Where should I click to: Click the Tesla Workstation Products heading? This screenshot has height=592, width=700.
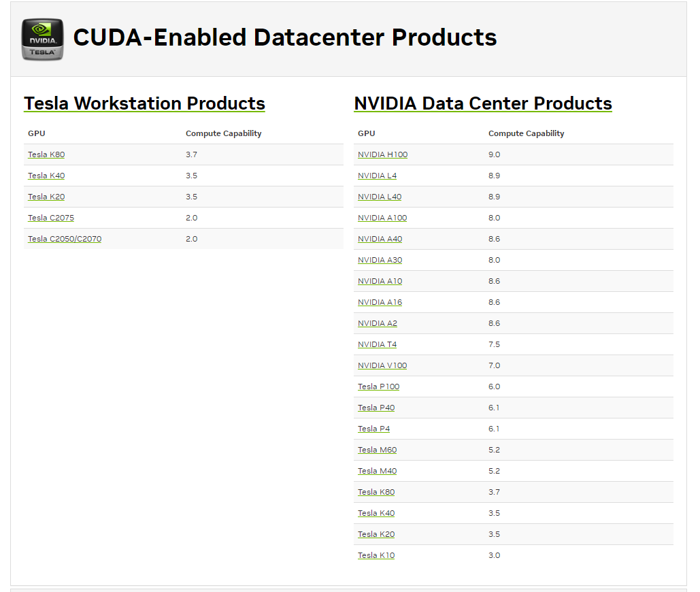point(144,103)
